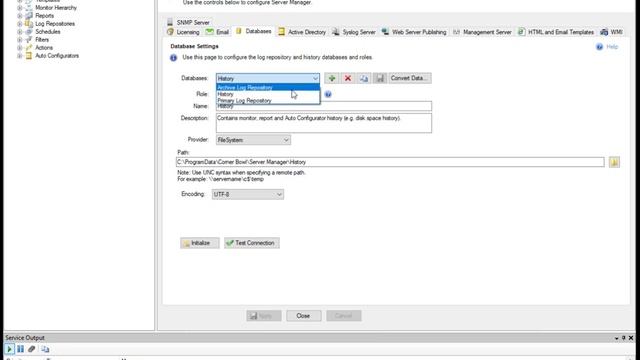Switch to the Email tab
Screen dimensions: 640x360
click(217, 32)
